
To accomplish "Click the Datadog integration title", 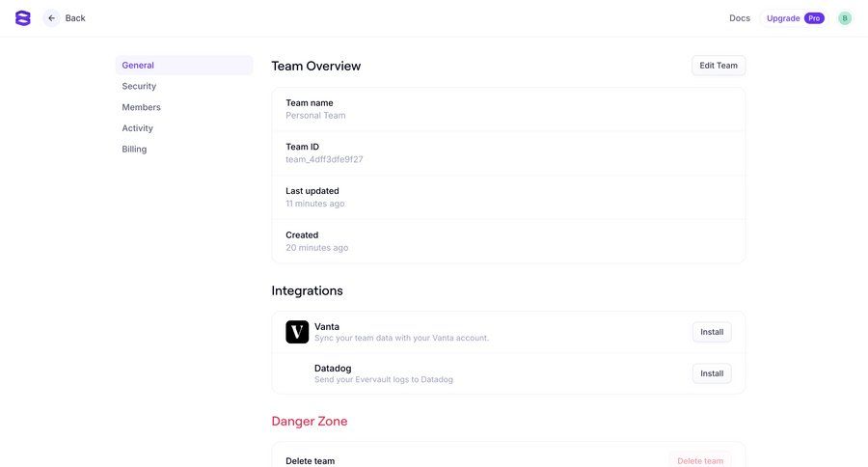I will pos(333,369).
